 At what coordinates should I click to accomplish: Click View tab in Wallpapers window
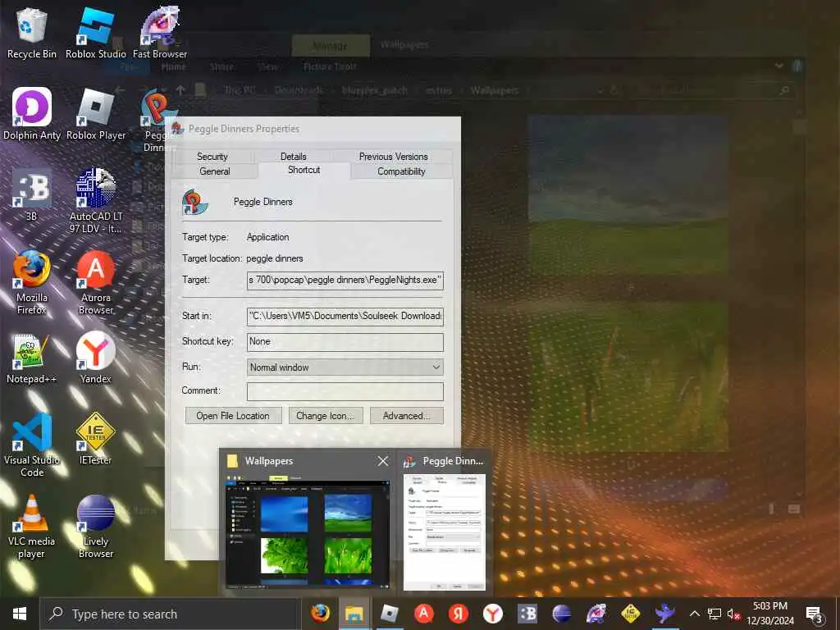267,67
